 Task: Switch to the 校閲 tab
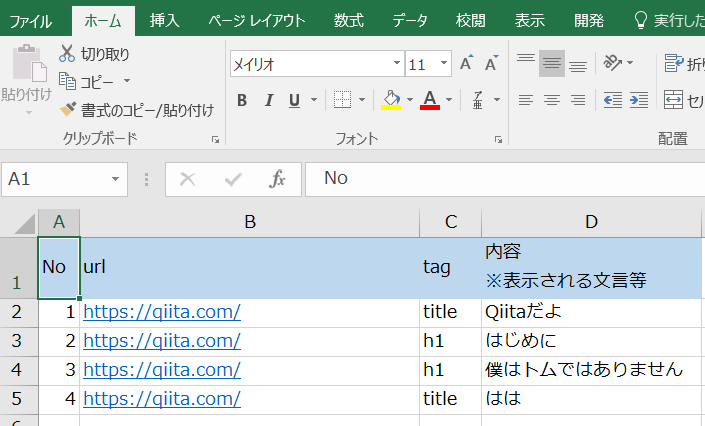point(471,21)
